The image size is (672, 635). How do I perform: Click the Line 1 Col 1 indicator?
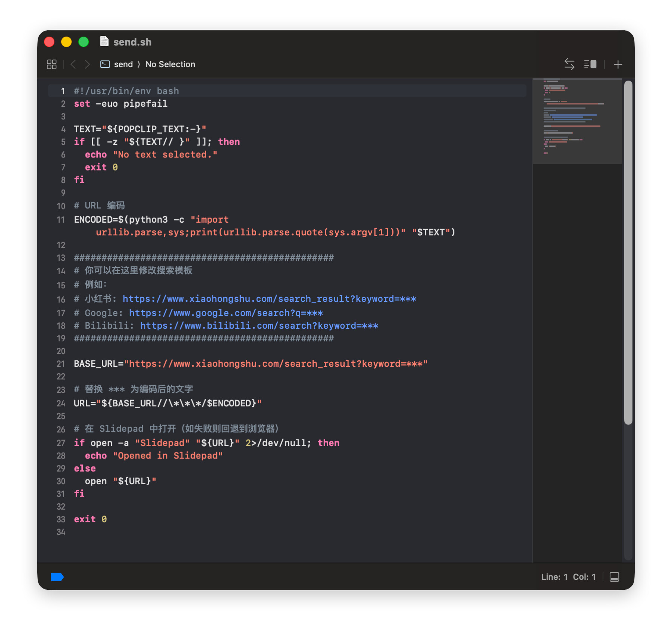coord(568,577)
